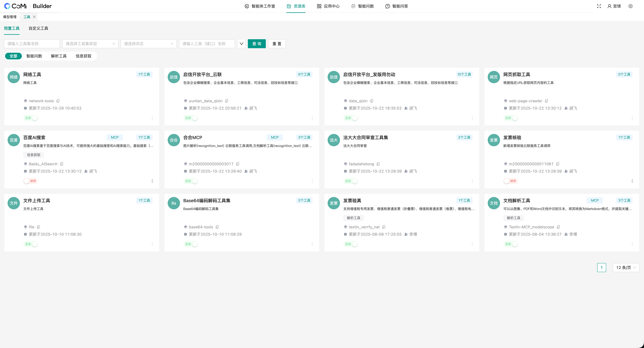
Task: Click the 10个工具 badge
Action: [x=464, y=74]
